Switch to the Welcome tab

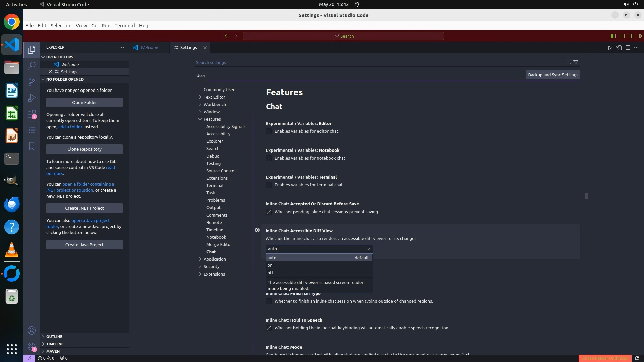tap(149, 48)
